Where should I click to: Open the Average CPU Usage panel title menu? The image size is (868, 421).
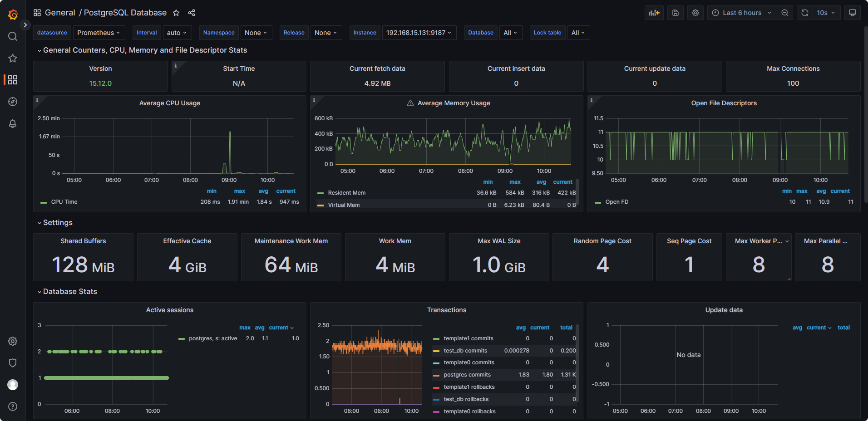pos(170,103)
